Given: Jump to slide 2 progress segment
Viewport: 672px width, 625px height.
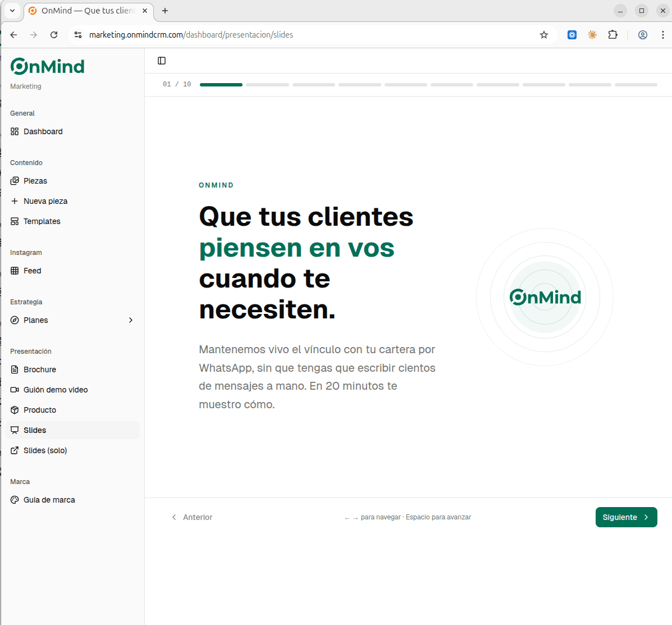Looking at the screenshot, I should 267,85.
